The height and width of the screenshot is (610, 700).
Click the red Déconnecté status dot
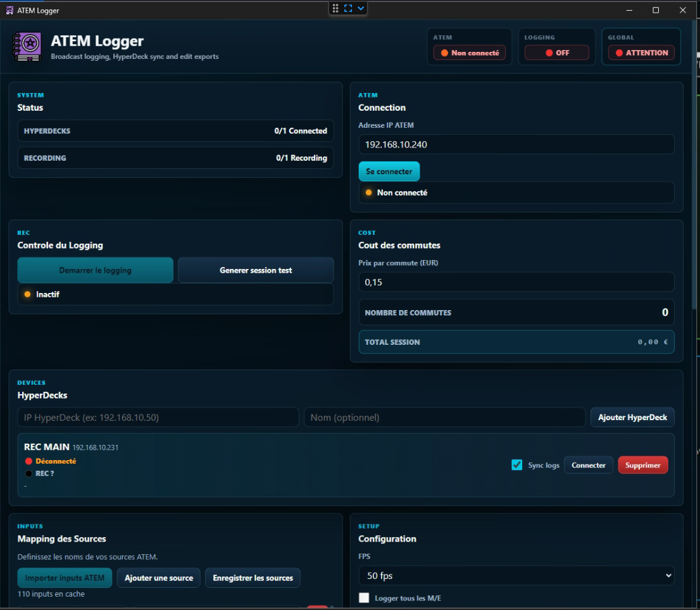tap(28, 461)
